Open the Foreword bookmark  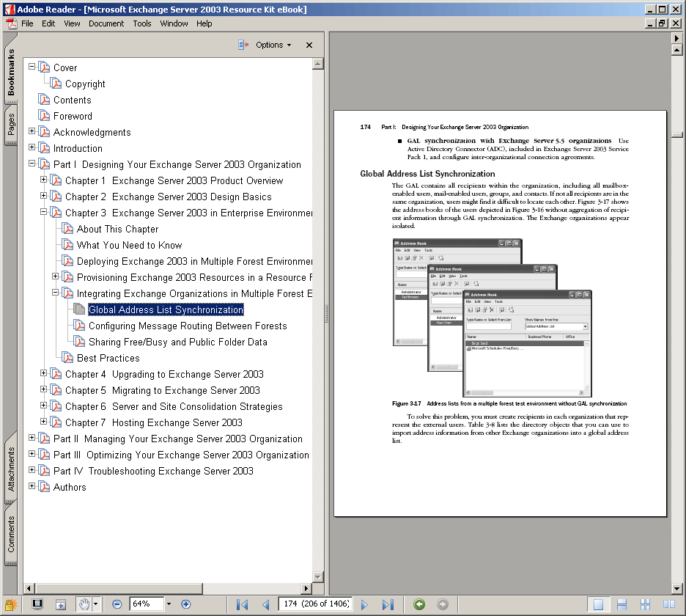click(x=73, y=116)
